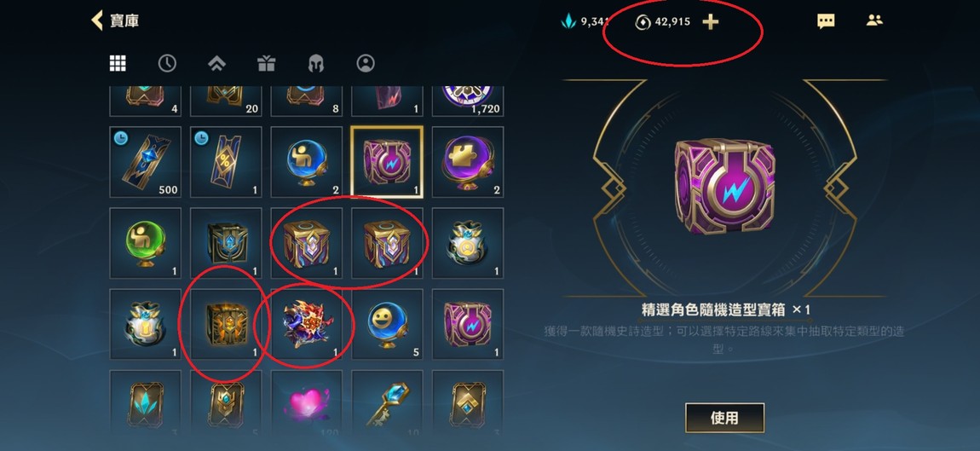Viewport: 980px width, 451px height.
Task: Click the 使用 button
Action: point(724,418)
